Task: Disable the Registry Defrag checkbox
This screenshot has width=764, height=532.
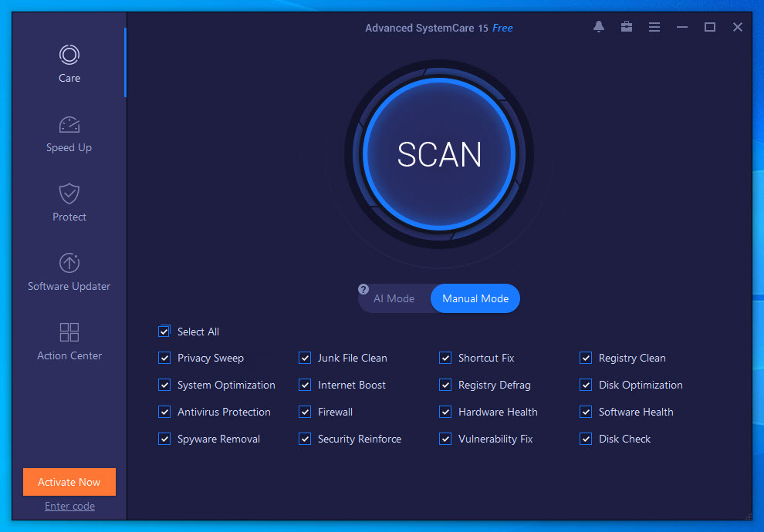Action: coord(445,385)
